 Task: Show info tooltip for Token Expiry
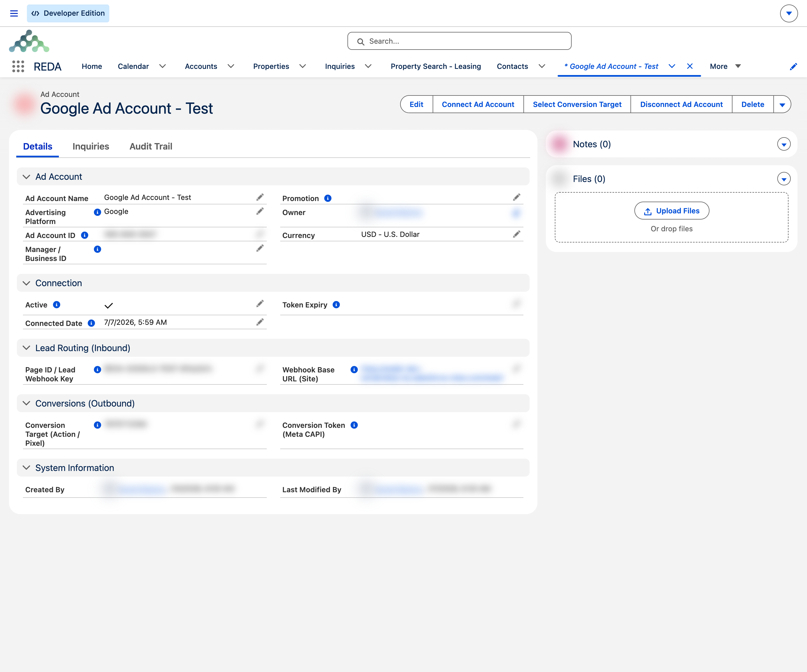(x=336, y=305)
